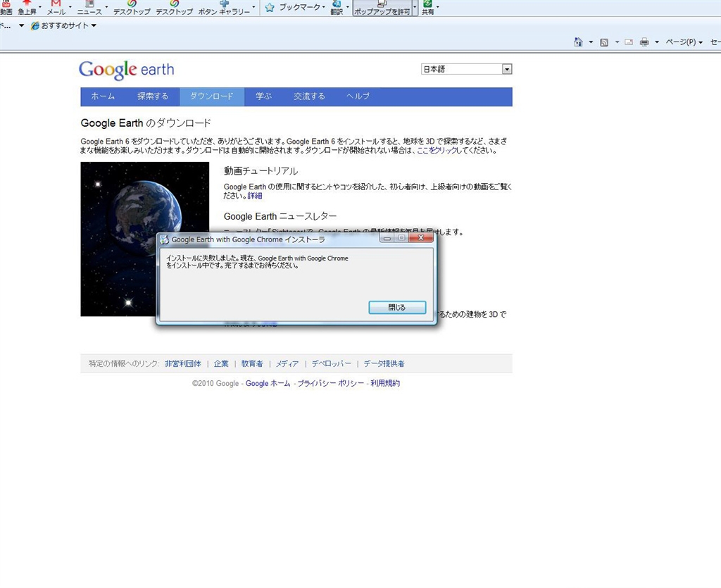The height and width of the screenshot is (588, 721).
Task: Open the メディア footer link
Action: 287,363
